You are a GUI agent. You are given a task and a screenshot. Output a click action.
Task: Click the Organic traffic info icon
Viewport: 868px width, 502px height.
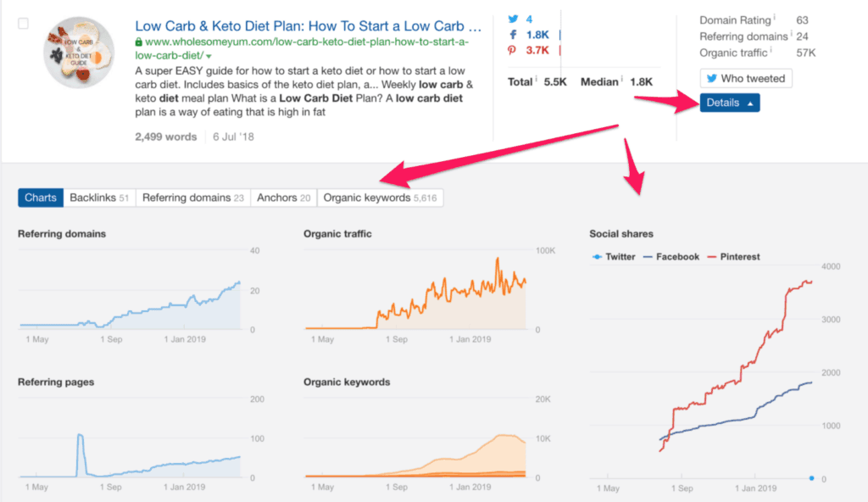[x=771, y=48]
